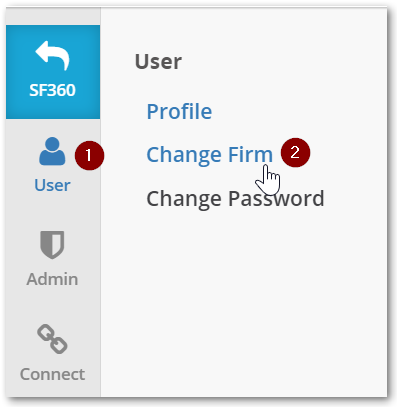397x407 pixels.
Task: Open the Connect chain-link icon
Action: [x=52, y=339]
